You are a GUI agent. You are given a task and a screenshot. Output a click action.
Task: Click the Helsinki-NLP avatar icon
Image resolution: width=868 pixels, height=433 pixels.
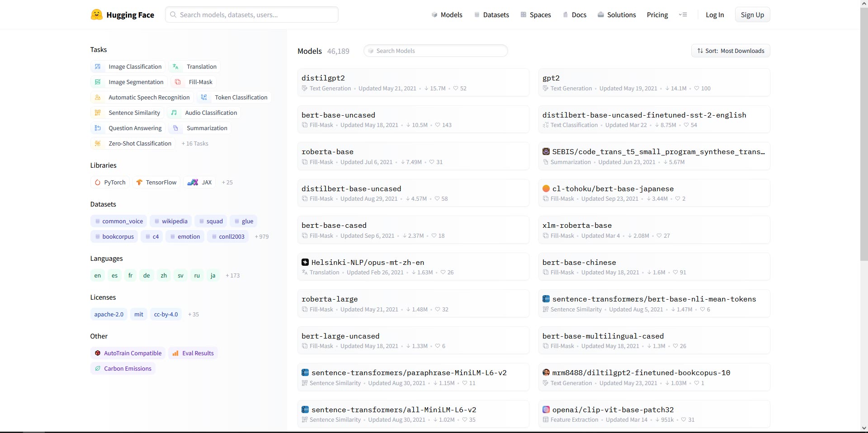point(305,262)
